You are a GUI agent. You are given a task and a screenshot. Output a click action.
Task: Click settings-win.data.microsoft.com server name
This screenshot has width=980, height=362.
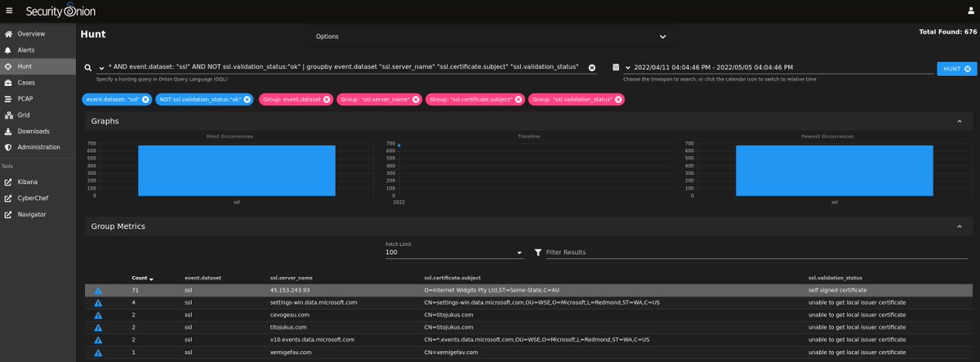[x=314, y=302]
